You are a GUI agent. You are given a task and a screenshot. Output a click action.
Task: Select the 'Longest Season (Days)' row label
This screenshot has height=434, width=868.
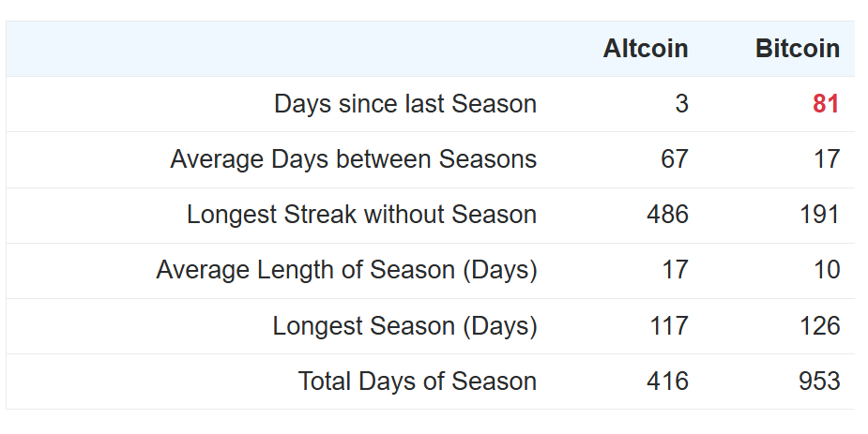tap(404, 326)
